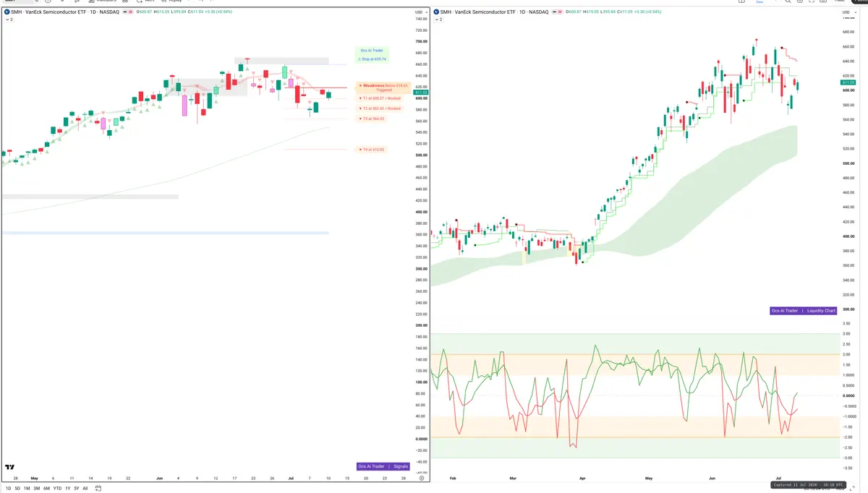Screen dimensions: 868x493
Task: Select the 5D date range
Action: coord(17,489)
